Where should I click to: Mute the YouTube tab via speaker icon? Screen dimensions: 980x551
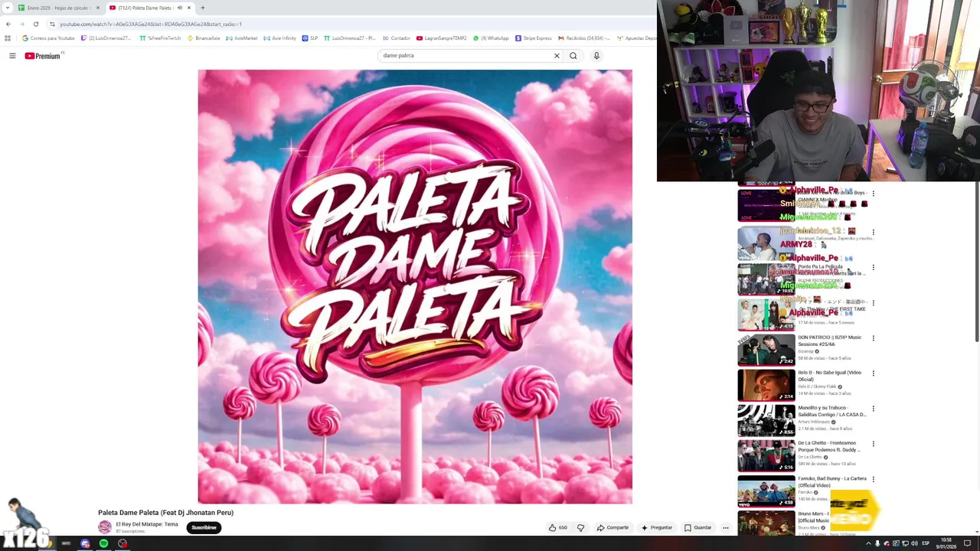(180, 8)
